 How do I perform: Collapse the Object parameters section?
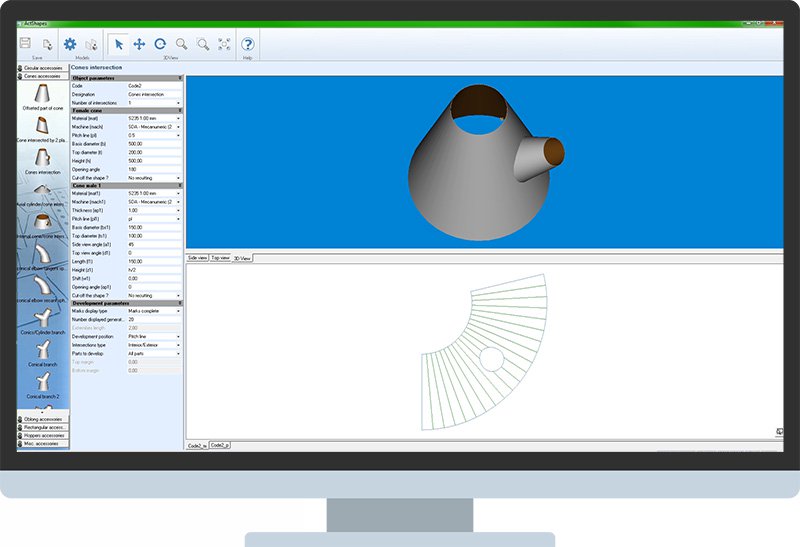tap(180, 78)
